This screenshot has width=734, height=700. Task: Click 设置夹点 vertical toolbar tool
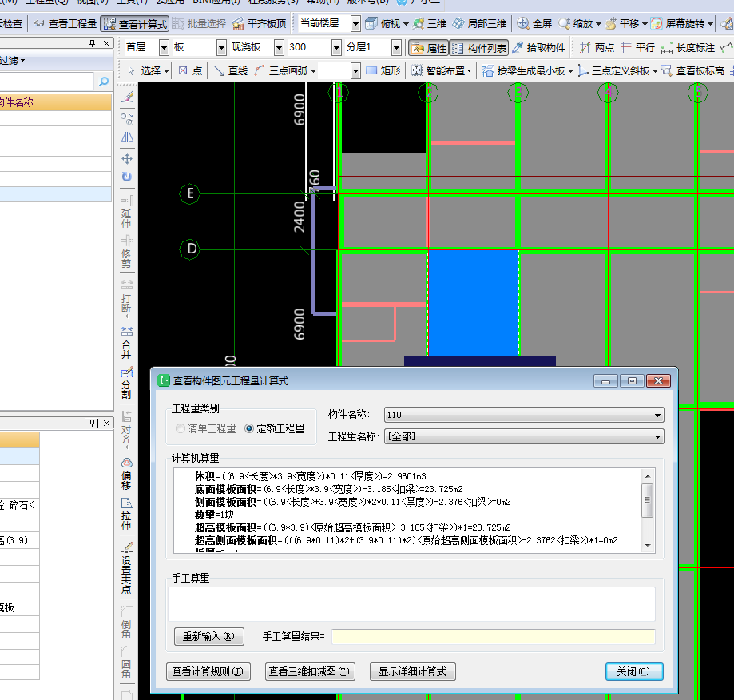pos(127,567)
